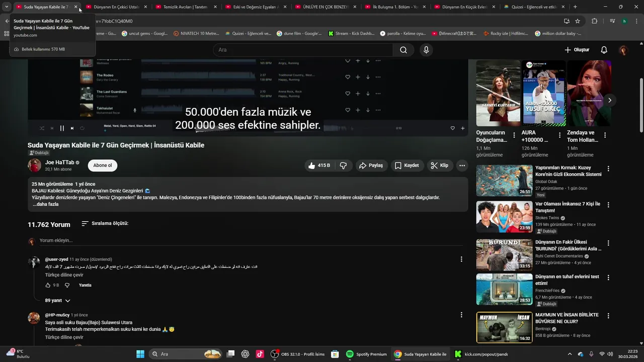Like the video with 415 B likes

pyautogui.click(x=319, y=165)
